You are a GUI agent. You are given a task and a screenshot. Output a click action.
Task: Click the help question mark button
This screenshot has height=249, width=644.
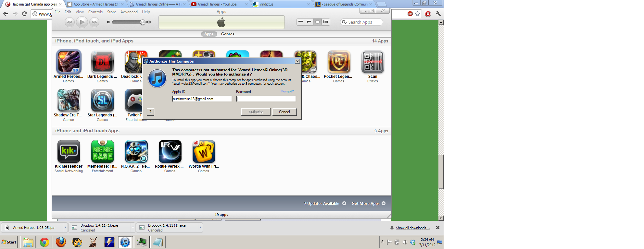(150, 112)
